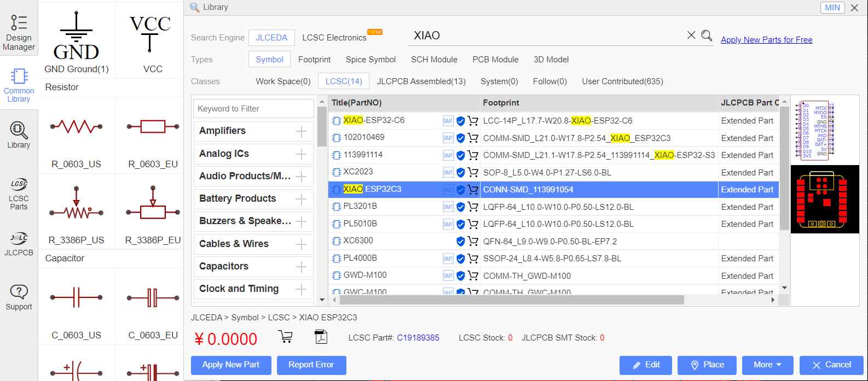Switch type to SCH Module

[x=434, y=60]
